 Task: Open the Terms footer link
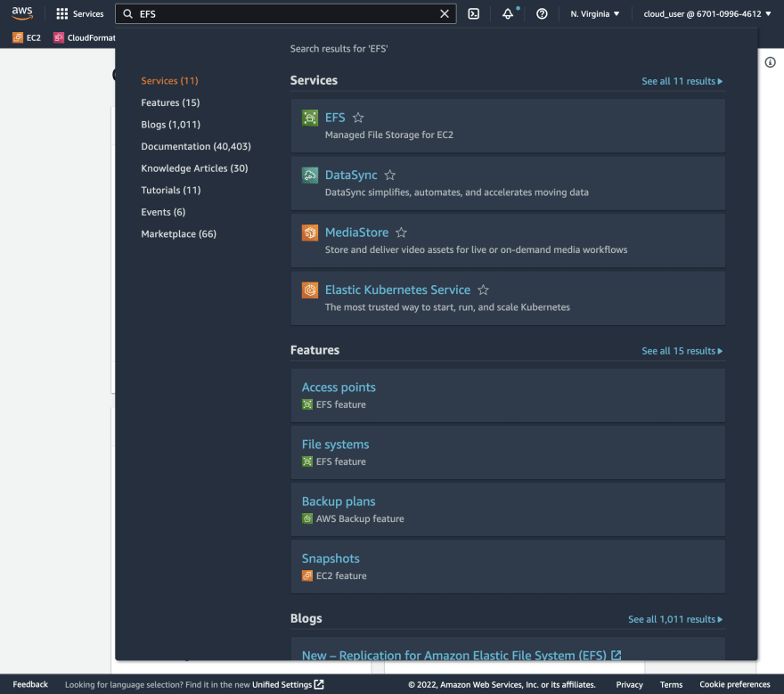[x=671, y=684]
